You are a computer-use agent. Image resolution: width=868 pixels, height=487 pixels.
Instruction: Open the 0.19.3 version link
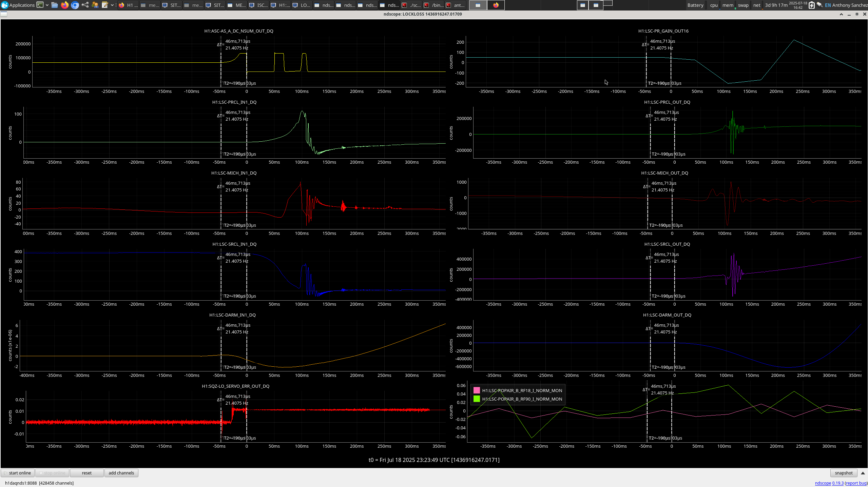point(838,483)
